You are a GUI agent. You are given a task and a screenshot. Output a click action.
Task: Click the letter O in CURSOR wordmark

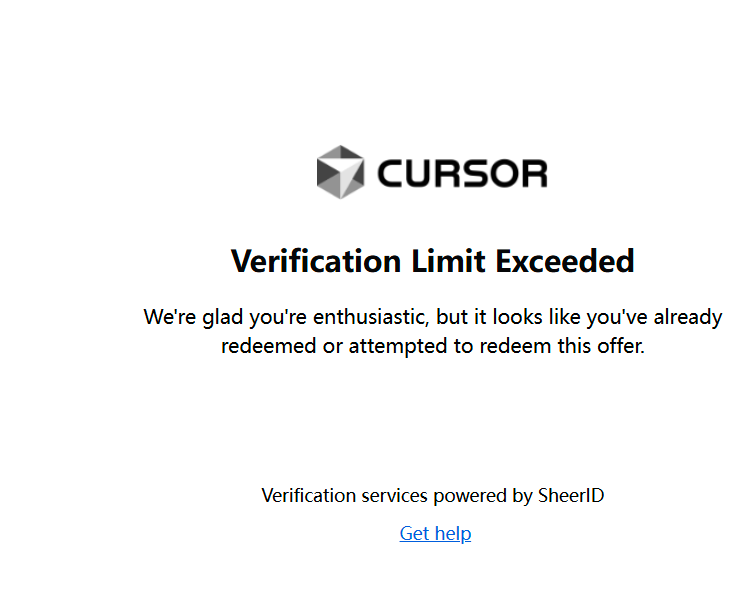[x=505, y=173]
